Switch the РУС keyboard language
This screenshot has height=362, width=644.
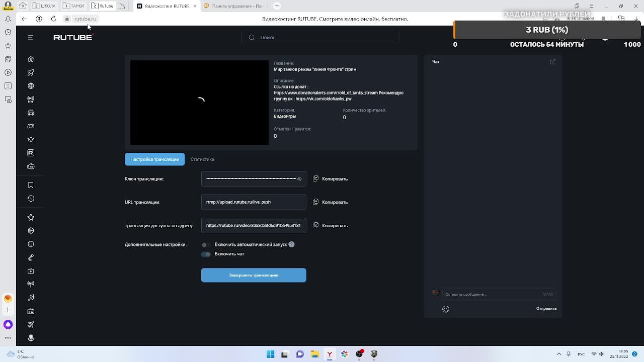coord(581,354)
